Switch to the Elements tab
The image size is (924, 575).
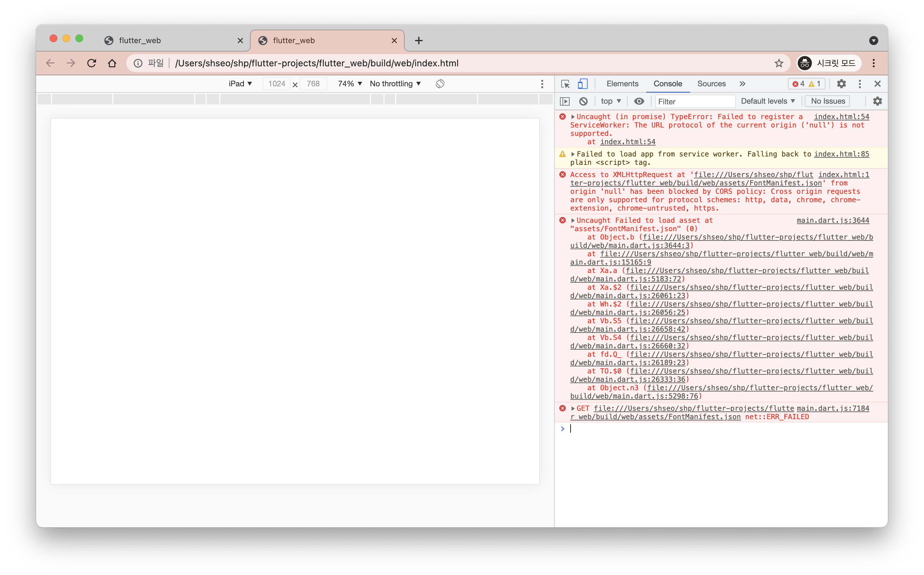pyautogui.click(x=622, y=84)
